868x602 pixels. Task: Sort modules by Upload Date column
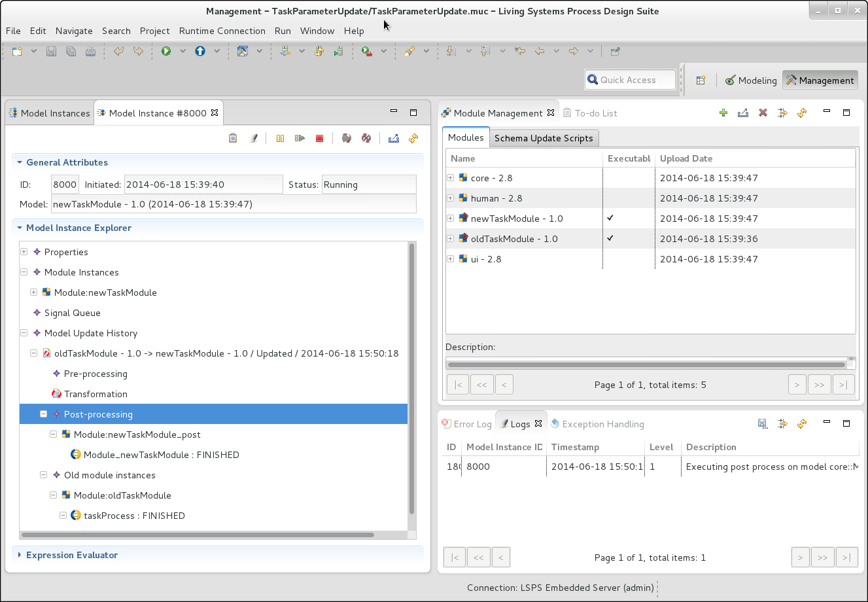point(755,158)
